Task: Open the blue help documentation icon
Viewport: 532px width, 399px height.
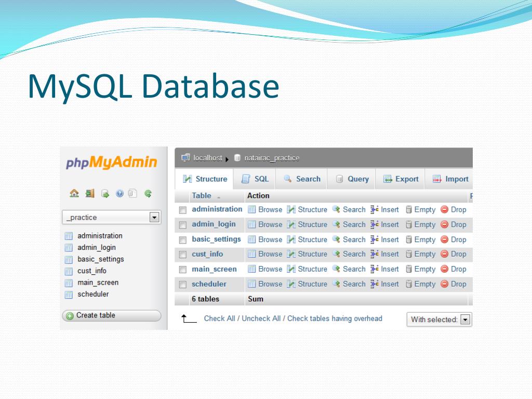Action: (119, 193)
